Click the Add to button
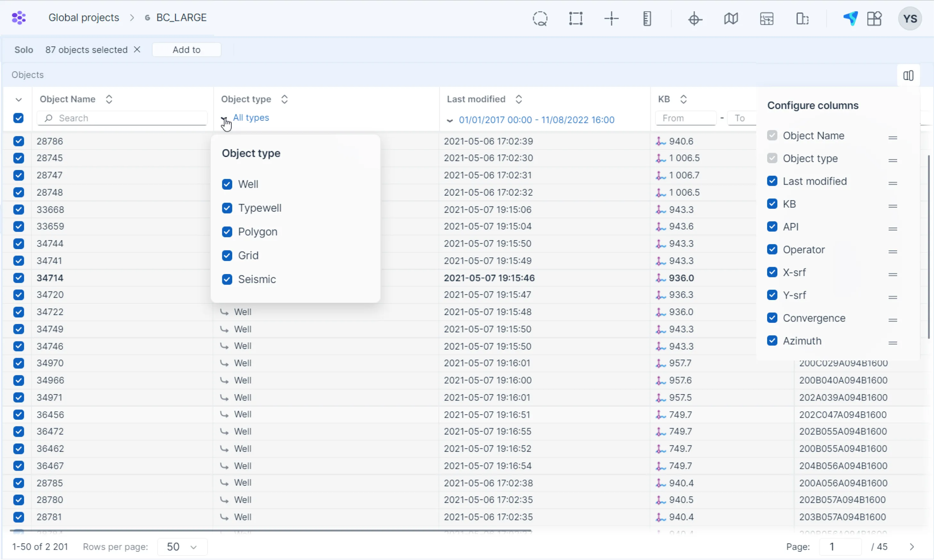Viewport: 934px width, 560px height. pos(186,49)
